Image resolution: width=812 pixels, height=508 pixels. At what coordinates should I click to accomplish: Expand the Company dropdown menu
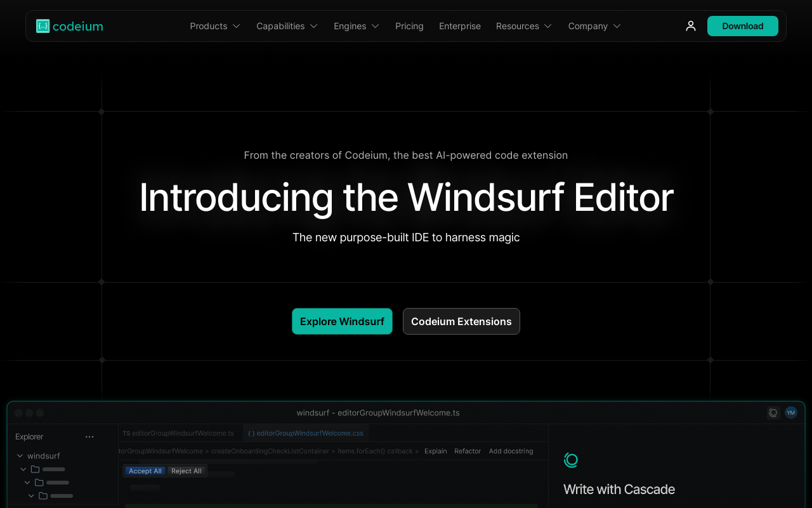(x=594, y=26)
